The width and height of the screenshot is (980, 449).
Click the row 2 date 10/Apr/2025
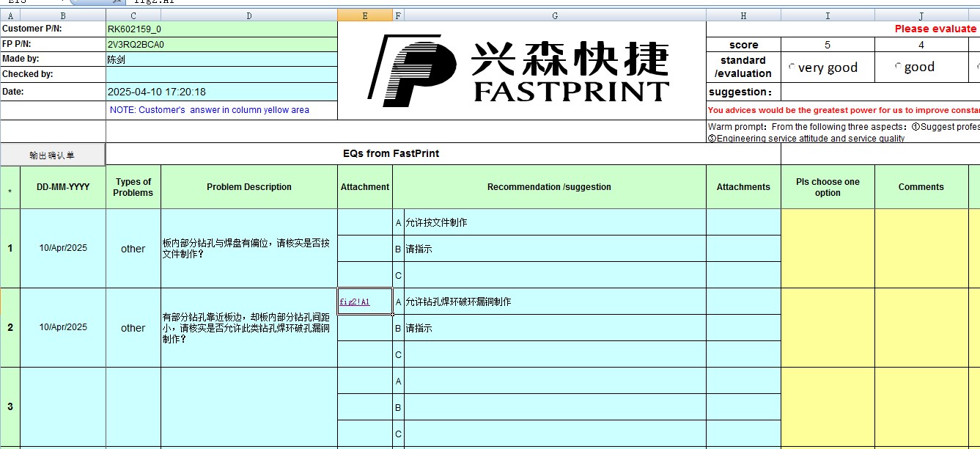coord(63,327)
